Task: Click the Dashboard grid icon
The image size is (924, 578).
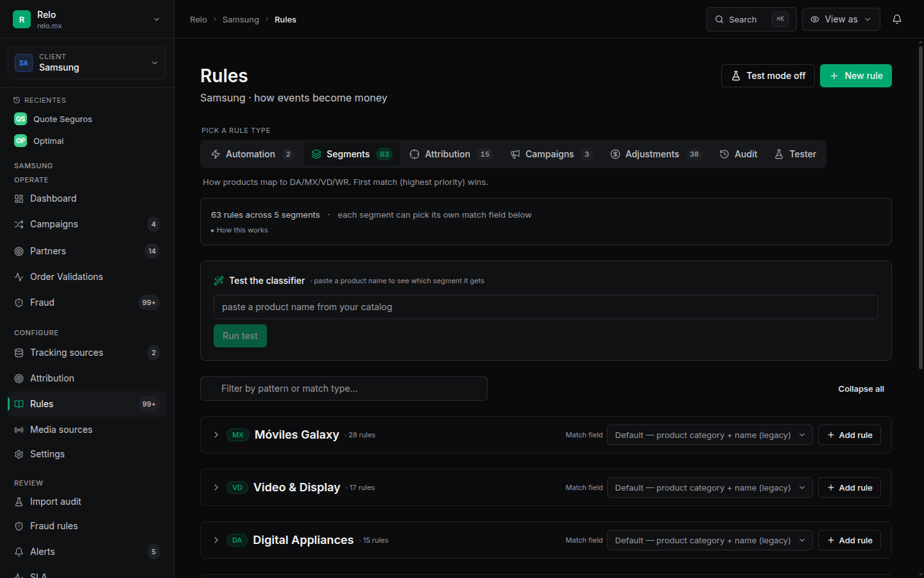Action: click(19, 198)
